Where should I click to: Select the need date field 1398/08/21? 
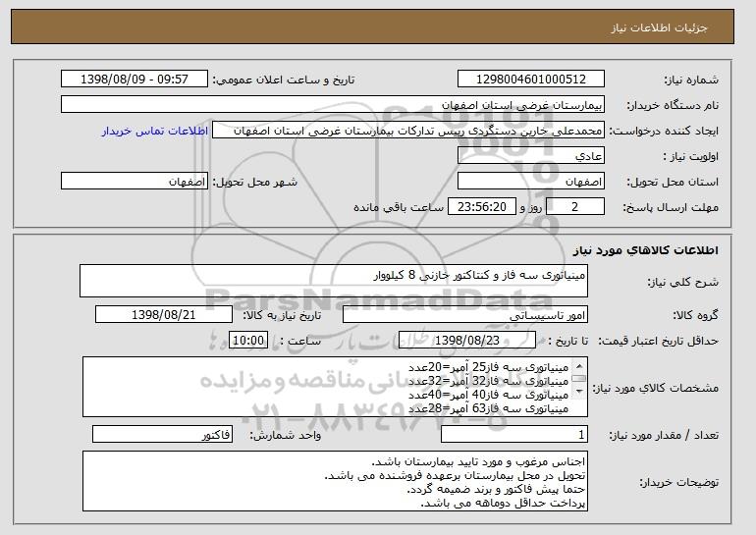tap(164, 315)
